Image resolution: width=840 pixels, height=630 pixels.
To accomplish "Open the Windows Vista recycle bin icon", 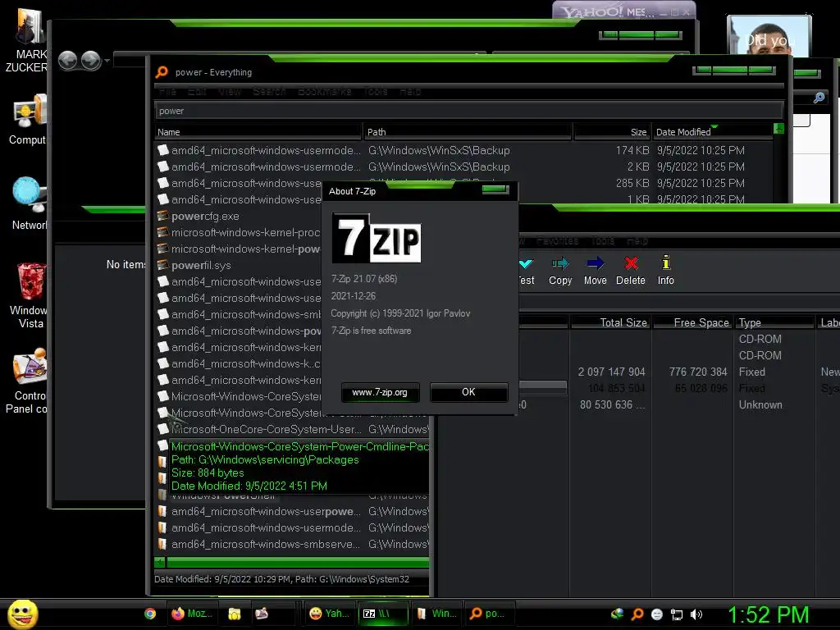I will [x=30, y=295].
